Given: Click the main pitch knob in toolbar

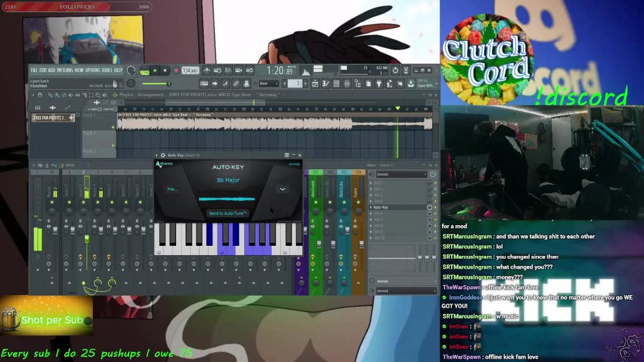Looking at the screenshot, I should (x=131, y=83).
